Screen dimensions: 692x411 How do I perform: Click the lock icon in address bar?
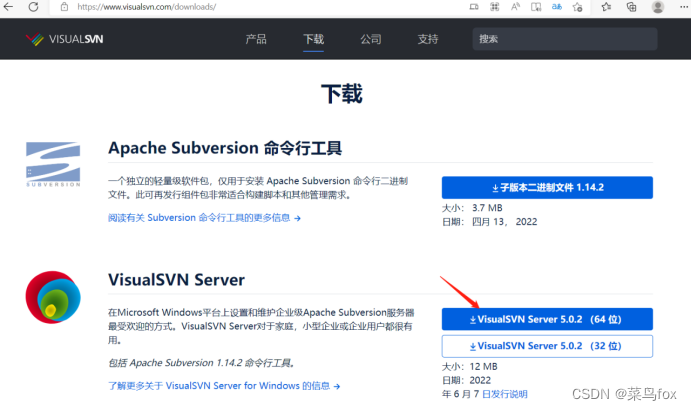64,7
